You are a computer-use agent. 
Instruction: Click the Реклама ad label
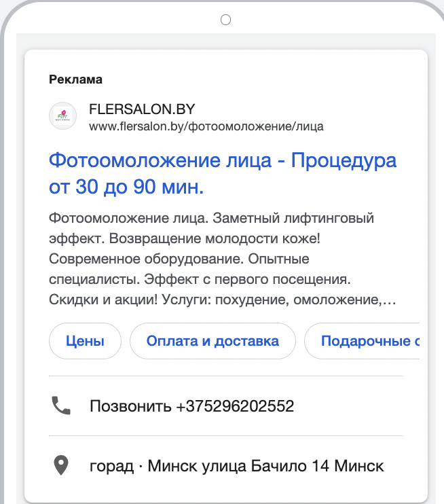point(75,79)
